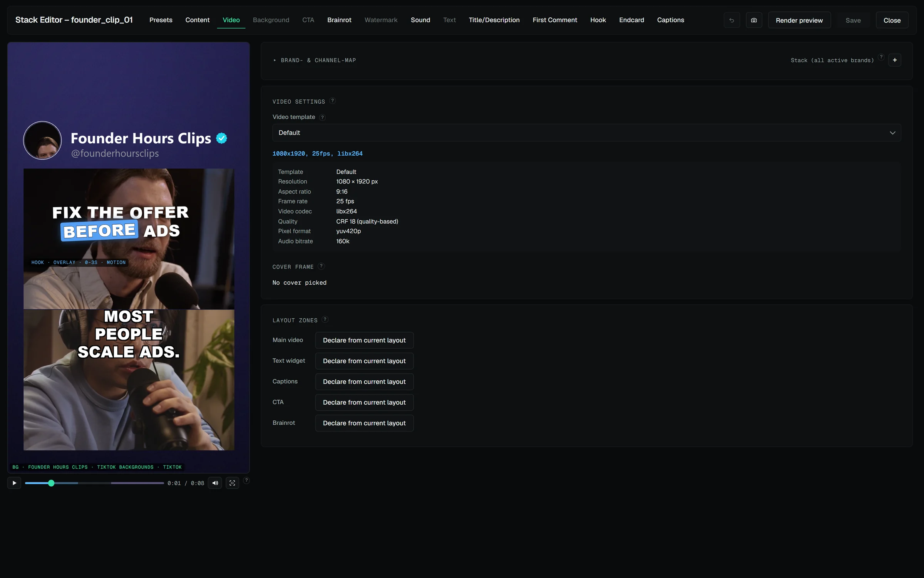The image size is (924, 578).
Task: Mute the preview audio speaker icon
Action: pos(215,483)
